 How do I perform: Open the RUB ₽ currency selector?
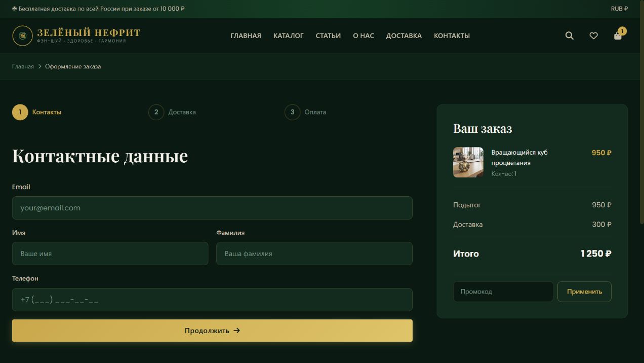tap(619, 9)
